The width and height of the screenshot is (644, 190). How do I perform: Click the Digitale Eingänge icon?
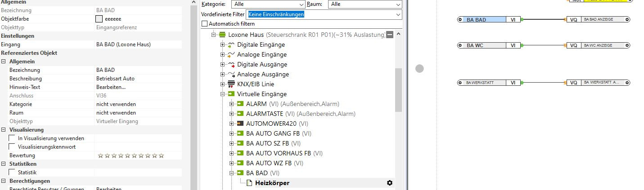point(231,45)
